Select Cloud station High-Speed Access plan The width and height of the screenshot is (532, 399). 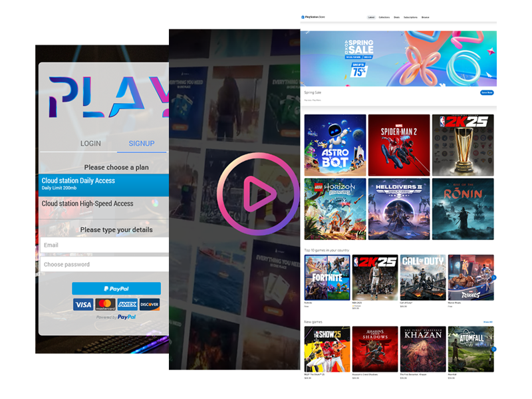coord(103,204)
